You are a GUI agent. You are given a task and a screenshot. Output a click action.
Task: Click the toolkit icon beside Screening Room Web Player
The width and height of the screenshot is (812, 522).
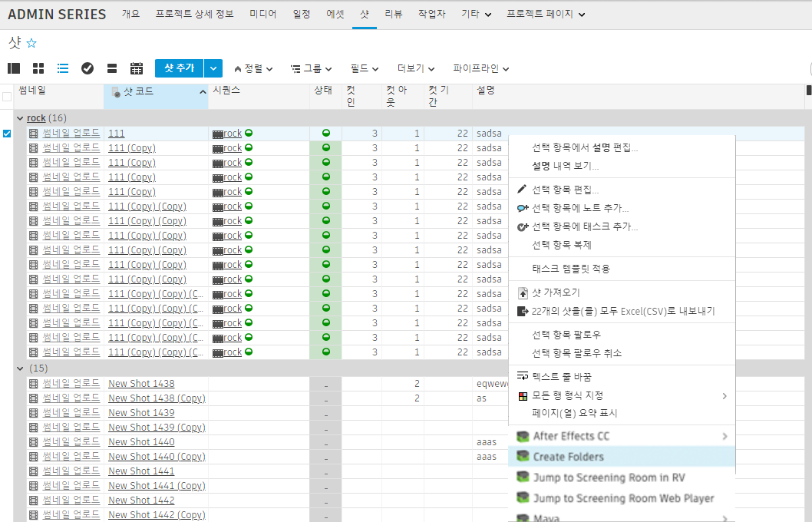(x=523, y=497)
